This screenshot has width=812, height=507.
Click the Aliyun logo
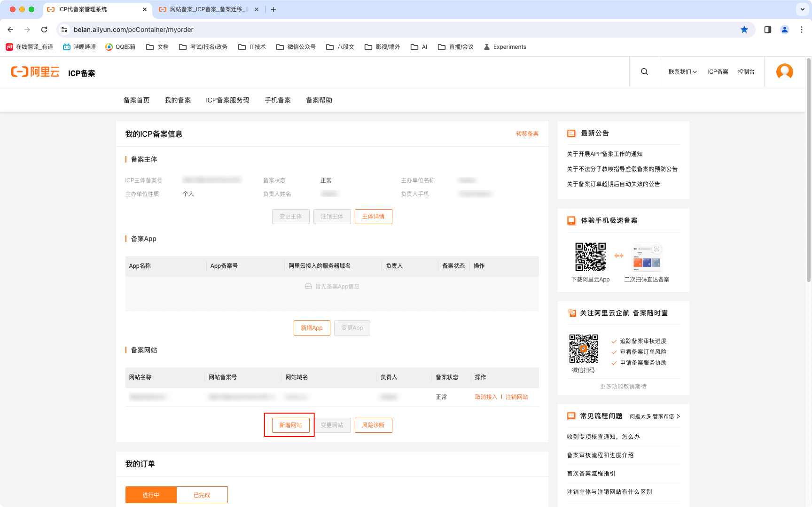(x=36, y=72)
